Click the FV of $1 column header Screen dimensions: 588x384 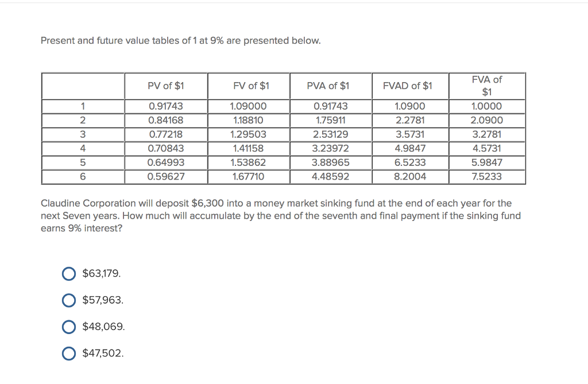(249, 86)
